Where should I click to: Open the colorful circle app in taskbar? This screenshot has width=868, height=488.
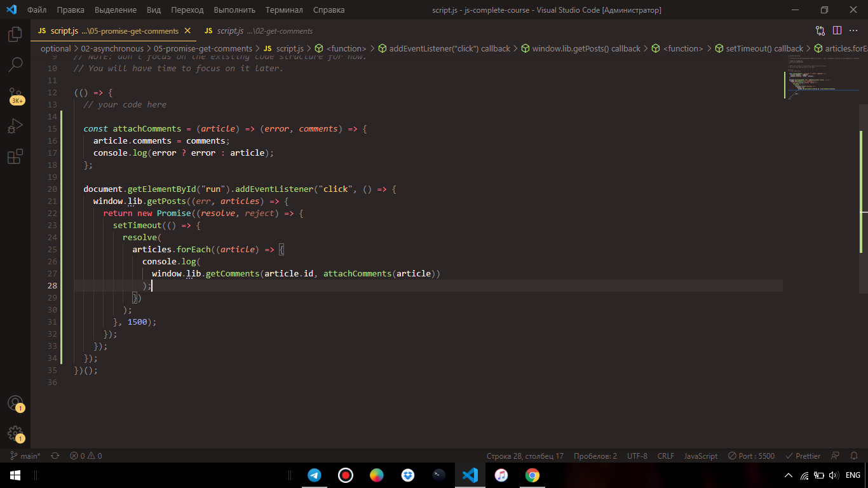click(377, 475)
